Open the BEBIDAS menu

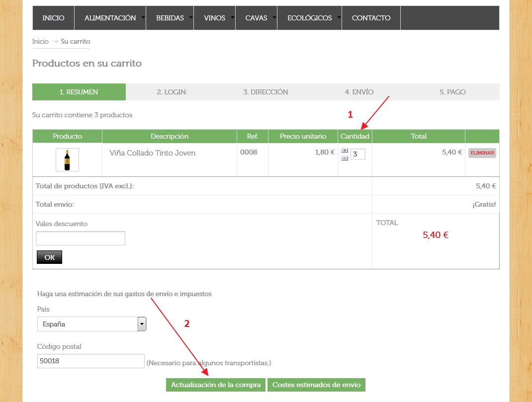click(x=170, y=18)
